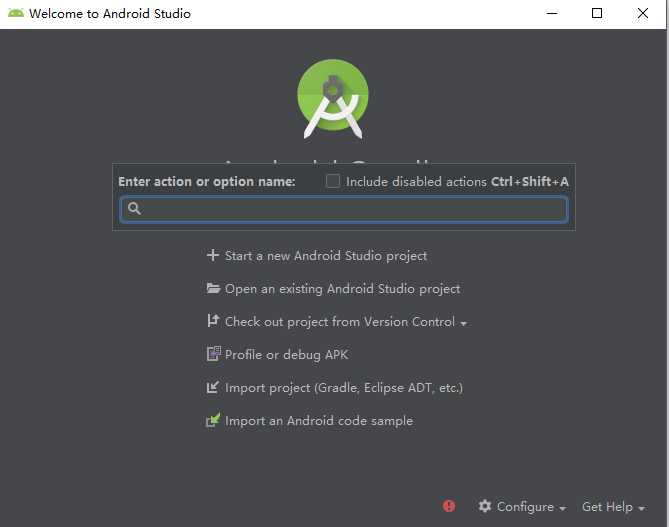Click the version control checkout icon
The image size is (669, 527).
click(212, 321)
